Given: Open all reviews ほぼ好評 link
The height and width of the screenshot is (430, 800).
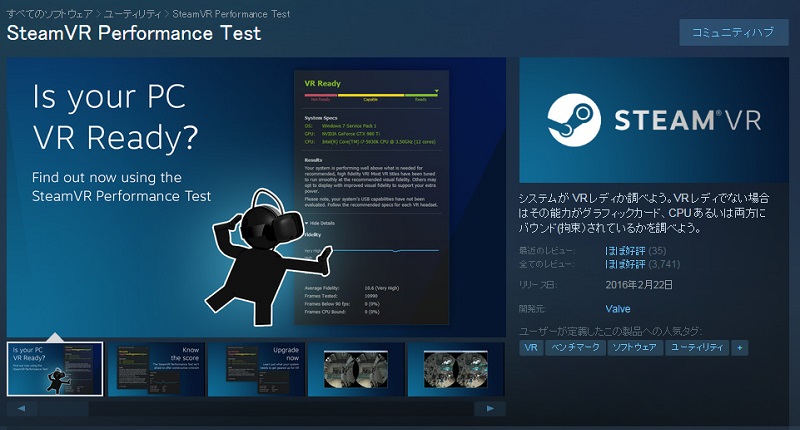Looking at the screenshot, I should [625, 264].
